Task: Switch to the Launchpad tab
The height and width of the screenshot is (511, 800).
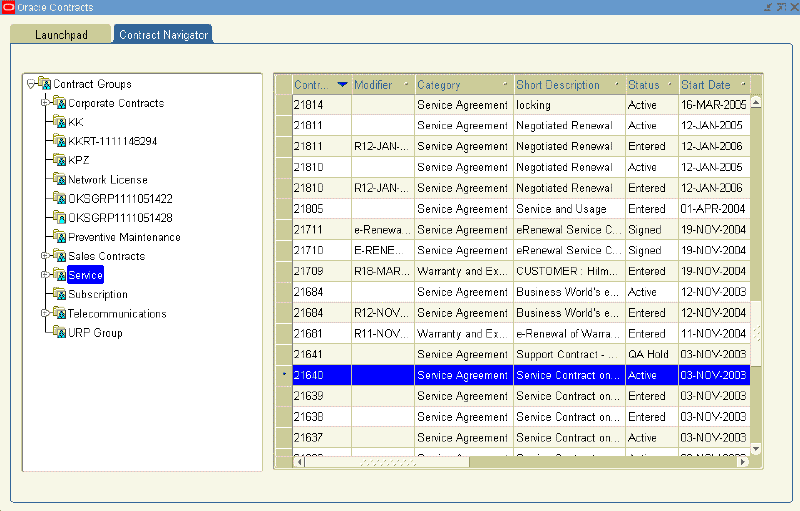Action: (60, 34)
